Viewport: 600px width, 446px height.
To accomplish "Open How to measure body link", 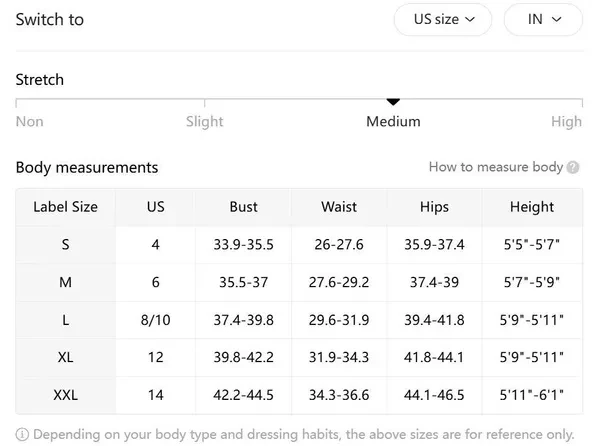I will coord(495,167).
